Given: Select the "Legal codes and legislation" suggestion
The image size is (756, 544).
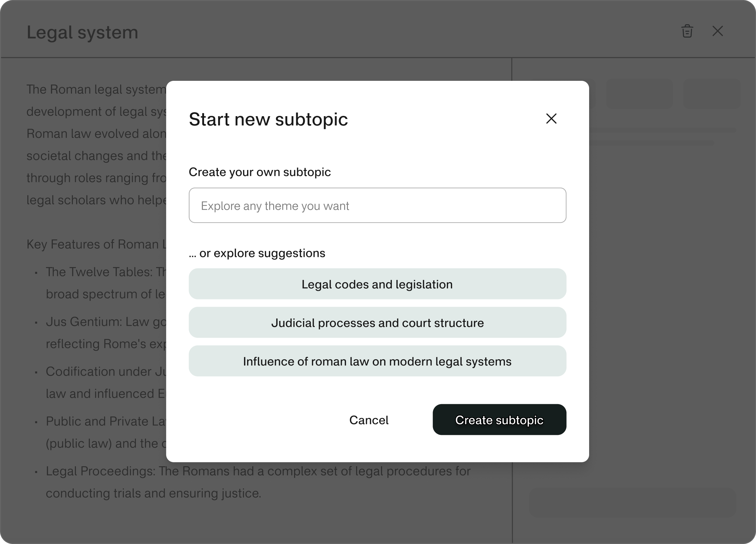Looking at the screenshot, I should click(377, 284).
